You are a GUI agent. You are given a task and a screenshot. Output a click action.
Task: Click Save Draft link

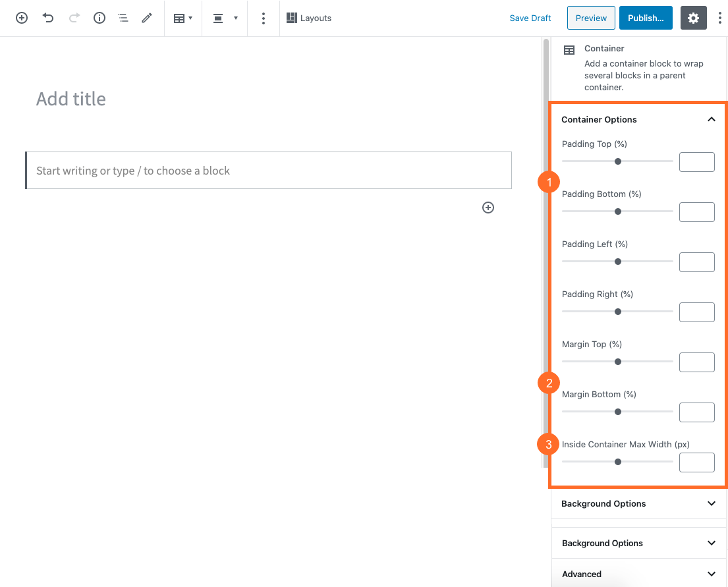530,18
